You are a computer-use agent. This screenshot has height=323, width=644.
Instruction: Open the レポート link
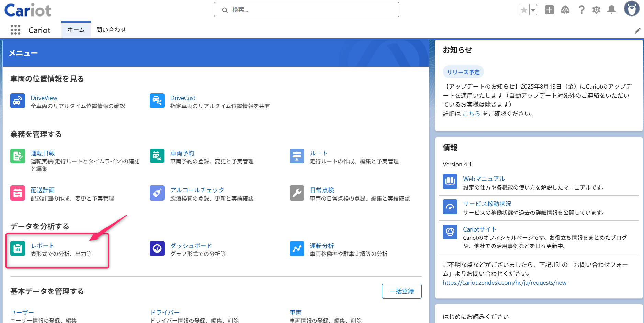(43, 246)
